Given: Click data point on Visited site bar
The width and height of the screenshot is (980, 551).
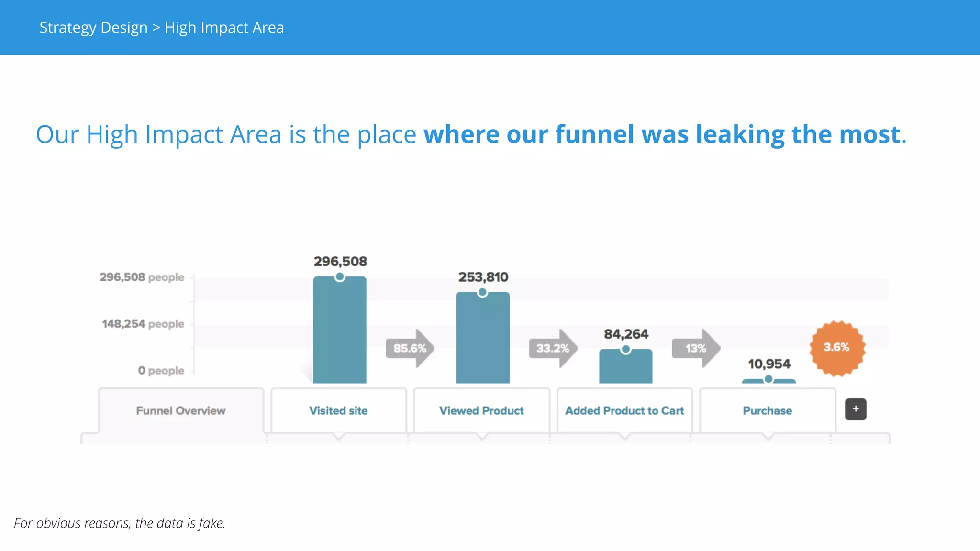Looking at the screenshot, I should 340,277.
